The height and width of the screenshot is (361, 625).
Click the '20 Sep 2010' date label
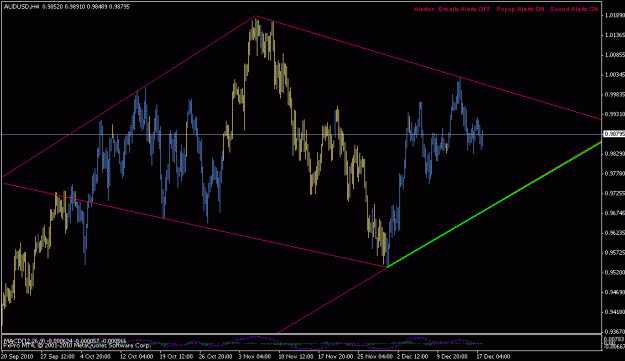click(x=17, y=356)
